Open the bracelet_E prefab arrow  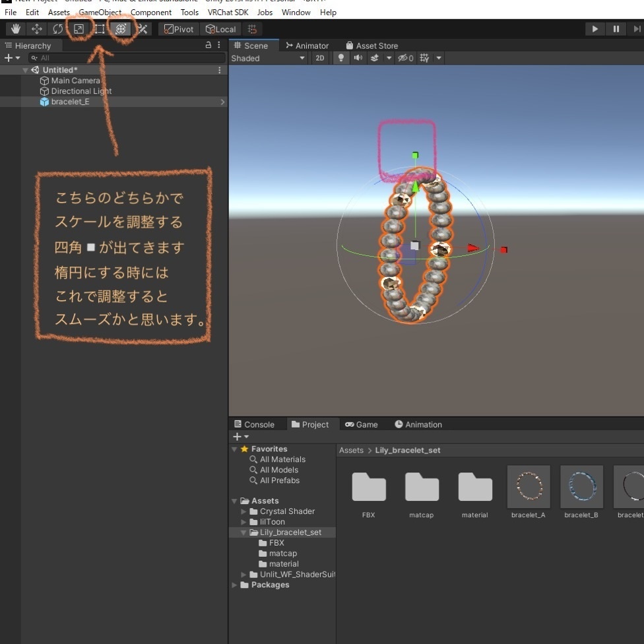point(222,102)
